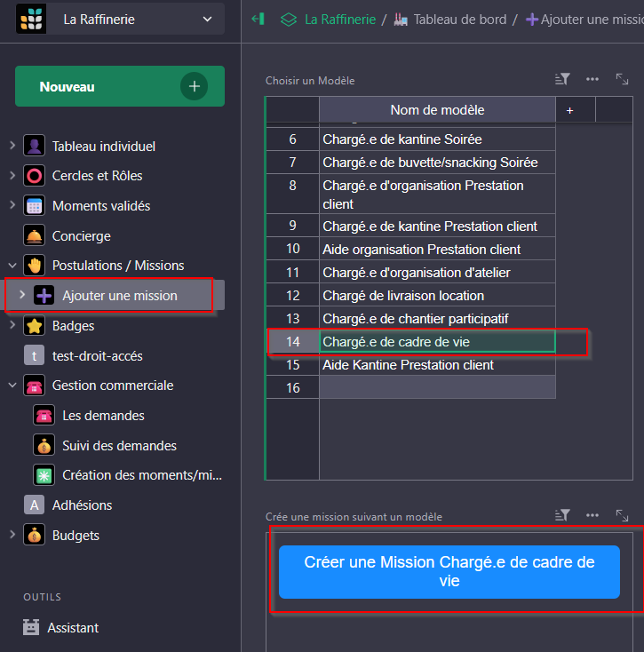Image resolution: width=644 pixels, height=652 pixels.
Task: Click the Assistant robot icon in tools
Action: (x=32, y=627)
